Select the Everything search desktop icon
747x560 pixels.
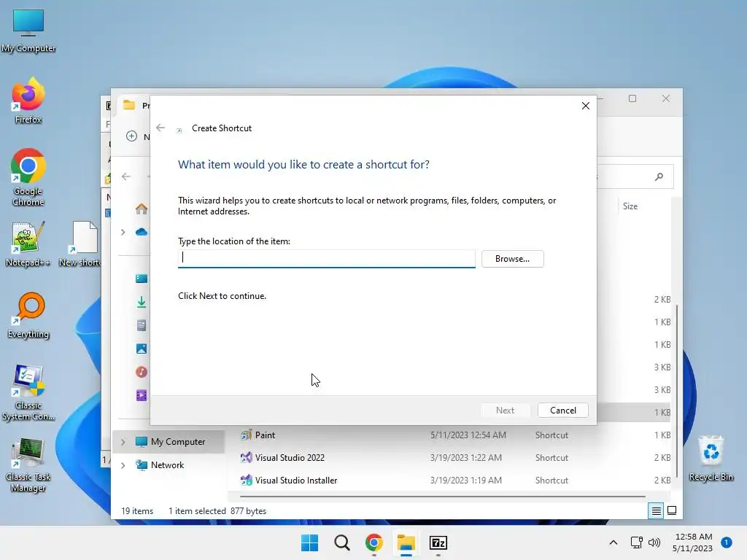pyautogui.click(x=28, y=315)
